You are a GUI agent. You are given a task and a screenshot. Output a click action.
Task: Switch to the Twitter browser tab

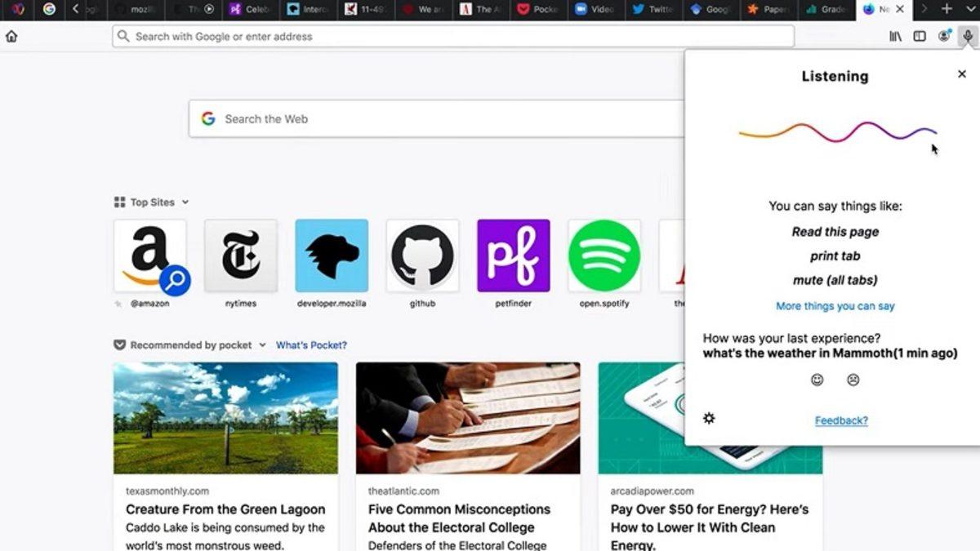coord(653,11)
